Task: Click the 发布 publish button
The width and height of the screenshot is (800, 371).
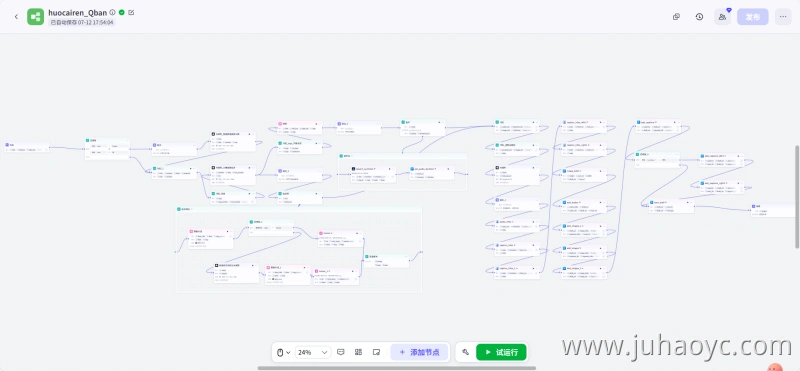Action: point(753,17)
